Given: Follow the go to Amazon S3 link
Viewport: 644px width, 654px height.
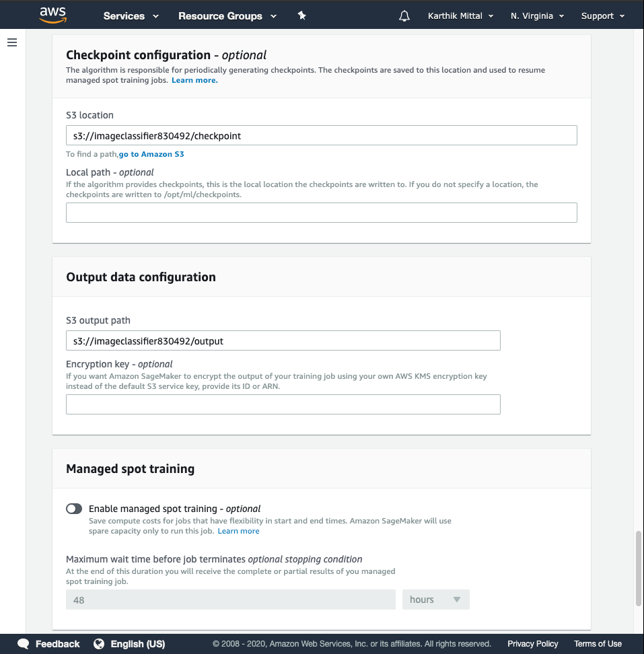Looking at the screenshot, I should point(151,153).
